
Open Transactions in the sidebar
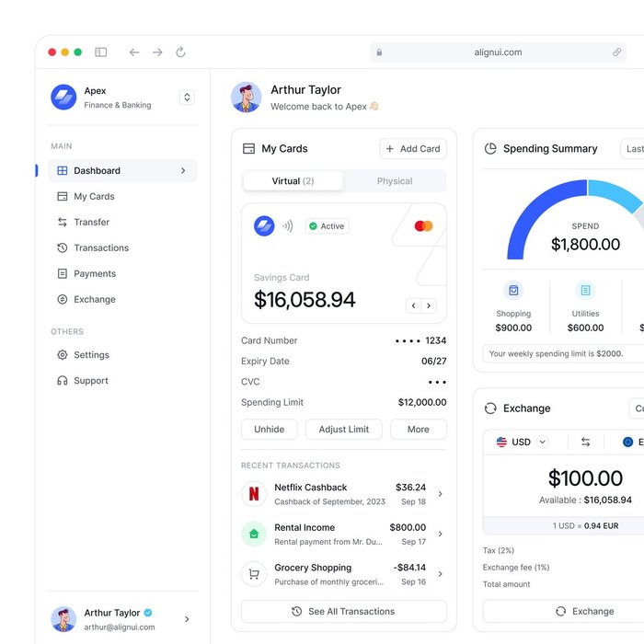pyautogui.click(x=101, y=247)
